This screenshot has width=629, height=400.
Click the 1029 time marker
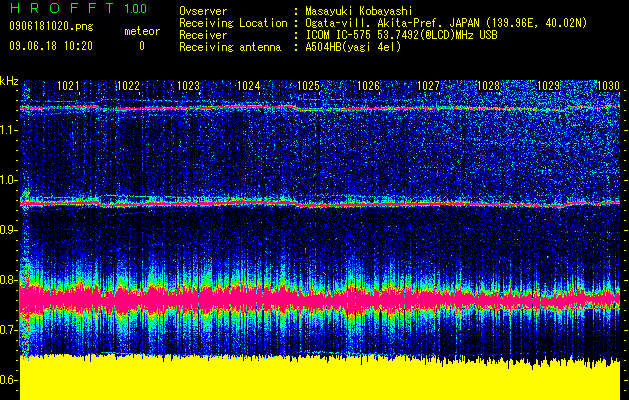pos(548,86)
